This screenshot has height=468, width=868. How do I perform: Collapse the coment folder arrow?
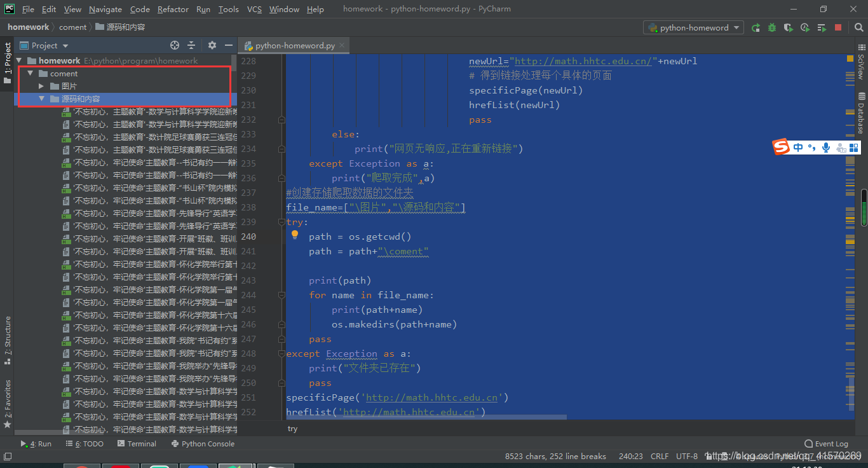(x=31, y=74)
